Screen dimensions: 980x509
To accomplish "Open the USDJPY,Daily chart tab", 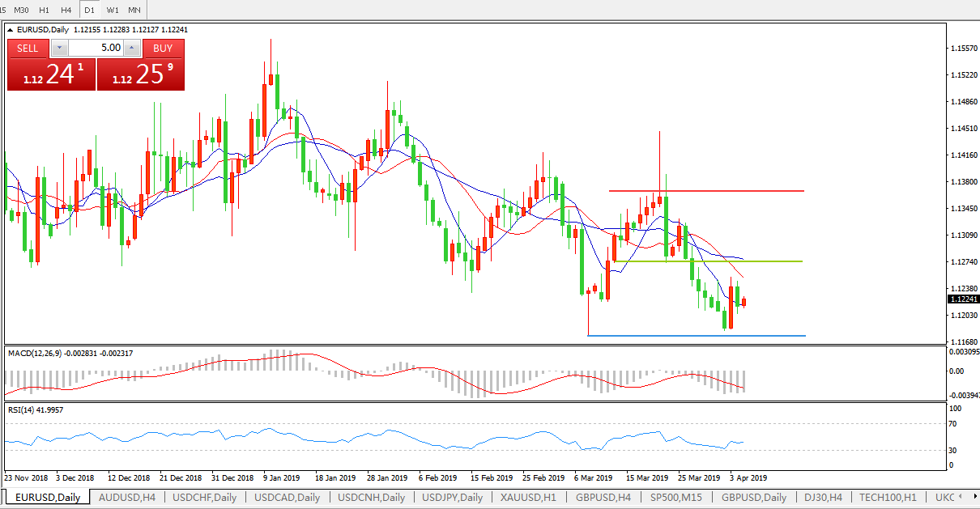I will tap(452, 498).
